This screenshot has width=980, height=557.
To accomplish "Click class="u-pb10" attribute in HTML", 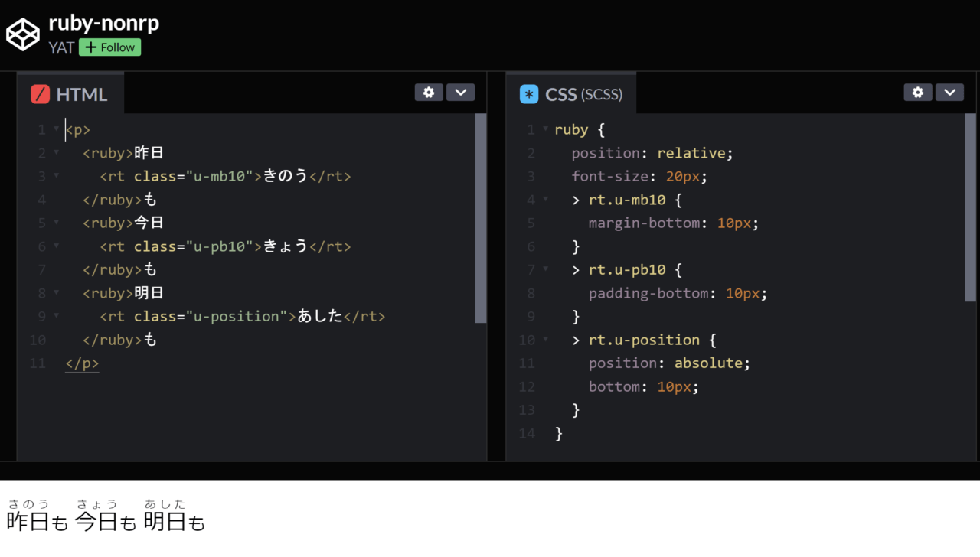I will (x=194, y=246).
